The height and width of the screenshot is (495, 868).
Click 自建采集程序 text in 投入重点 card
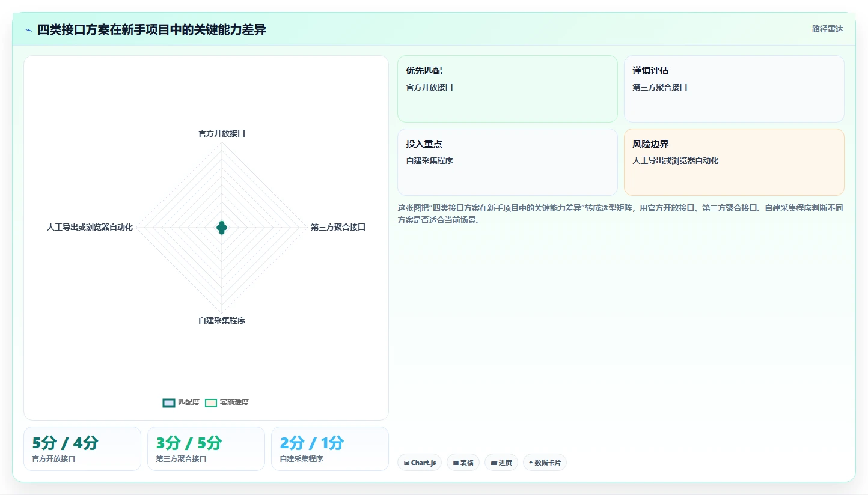tap(429, 160)
